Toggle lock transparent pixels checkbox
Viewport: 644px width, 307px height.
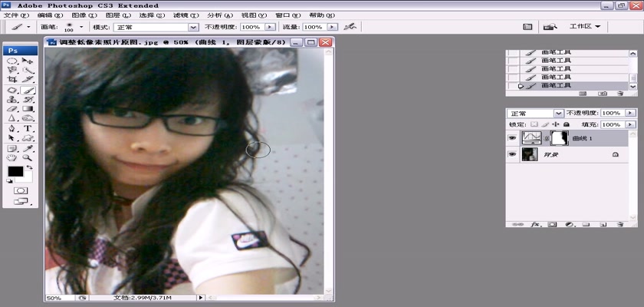coord(534,124)
